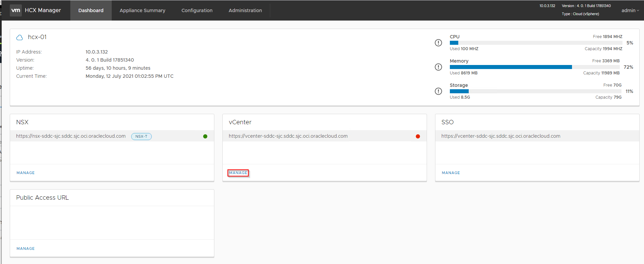Click the Memory alert info icon
The height and width of the screenshot is (264, 644).
438,67
